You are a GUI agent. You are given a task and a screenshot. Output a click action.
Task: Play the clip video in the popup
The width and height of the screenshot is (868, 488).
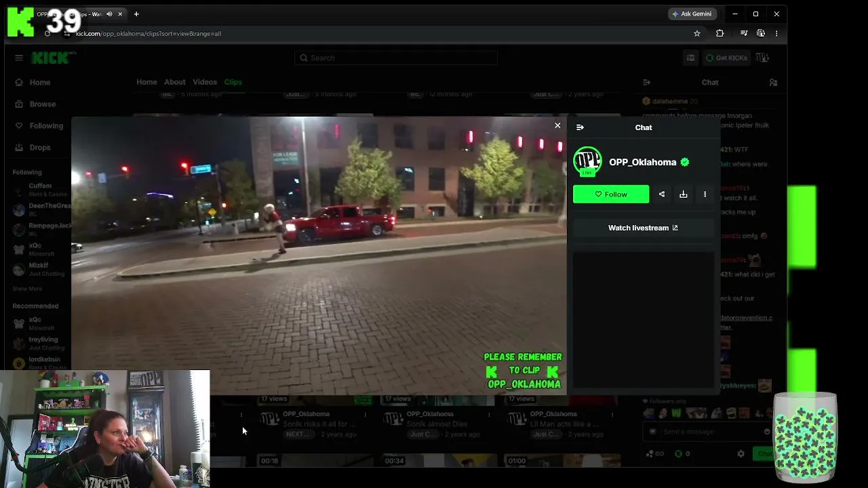coord(319,256)
